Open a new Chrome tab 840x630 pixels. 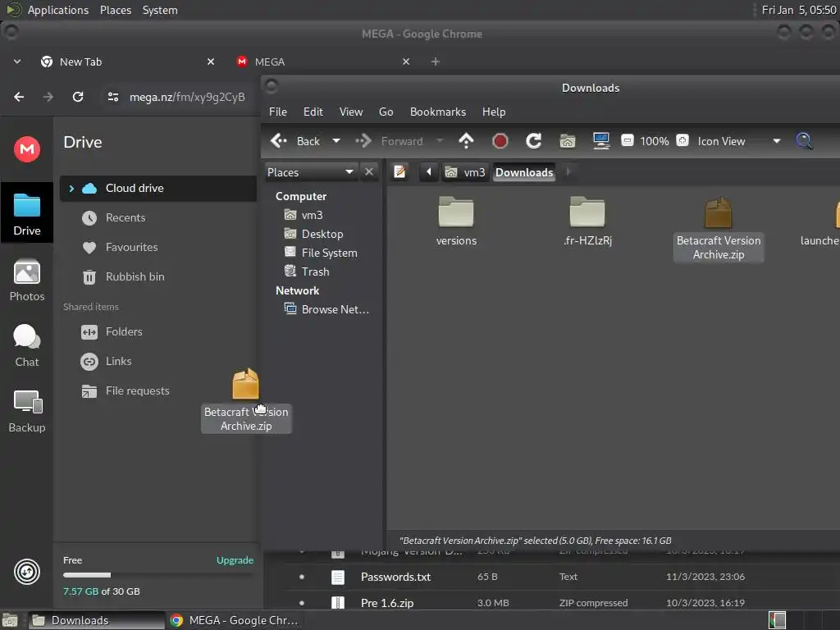tap(436, 62)
